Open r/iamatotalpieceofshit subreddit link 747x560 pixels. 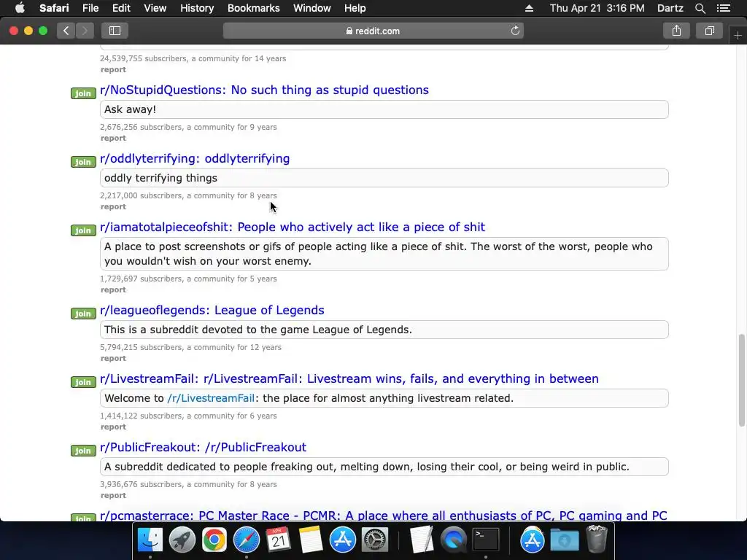tap(293, 227)
